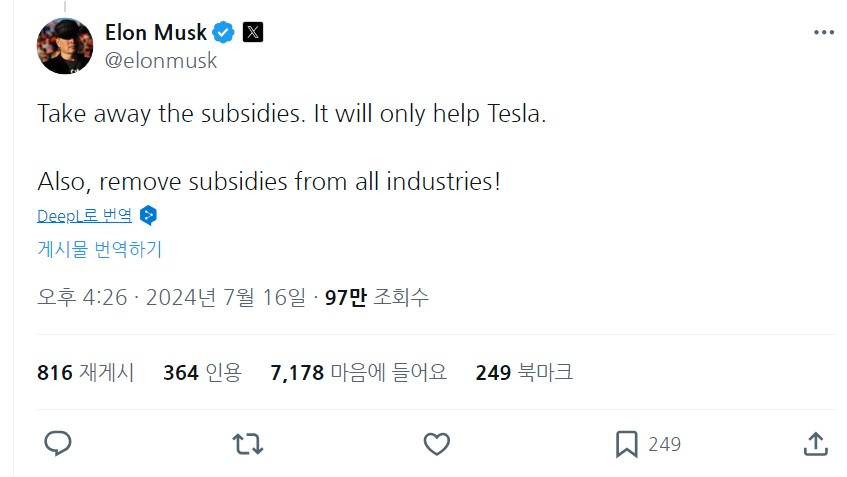The height and width of the screenshot is (477, 847).
Task: Click the repost arrows icon
Action: 246,443
